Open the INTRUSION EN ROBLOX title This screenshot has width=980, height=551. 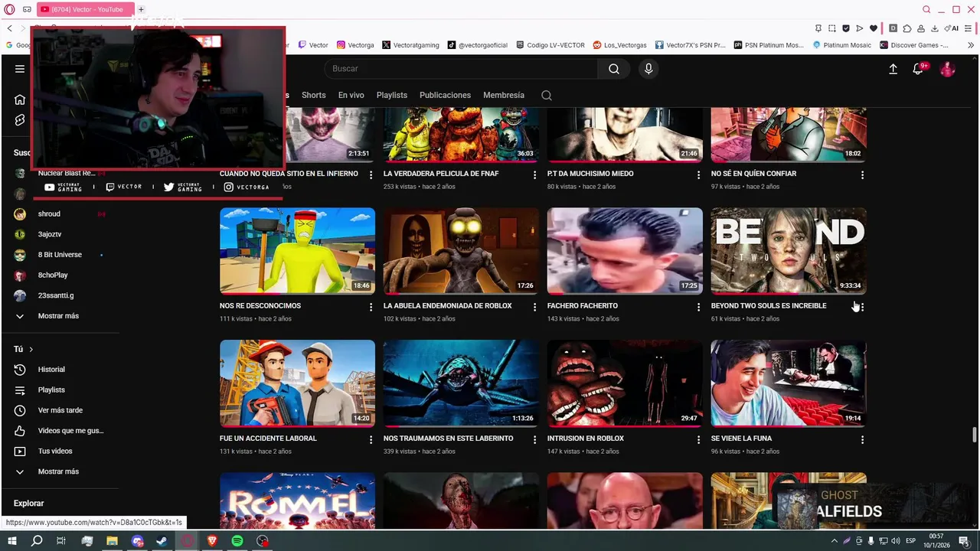click(586, 439)
